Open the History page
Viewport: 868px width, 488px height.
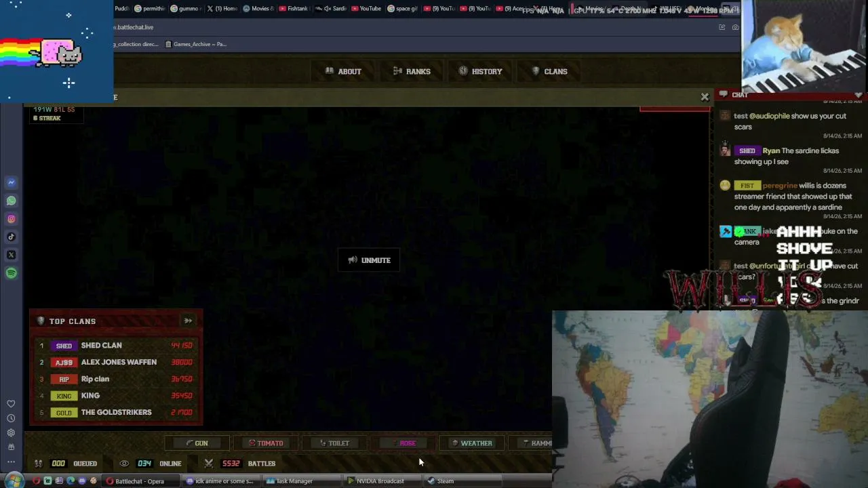click(480, 71)
